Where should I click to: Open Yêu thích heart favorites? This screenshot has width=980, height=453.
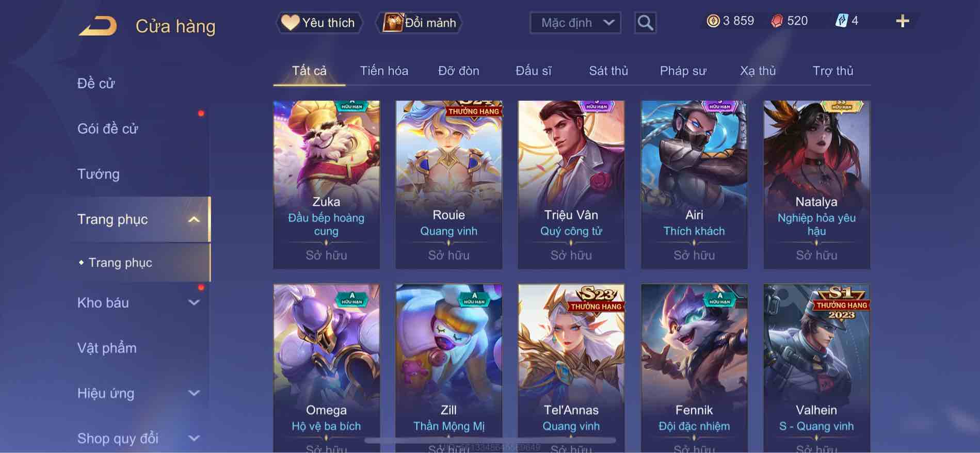pyautogui.click(x=318, y=23)
